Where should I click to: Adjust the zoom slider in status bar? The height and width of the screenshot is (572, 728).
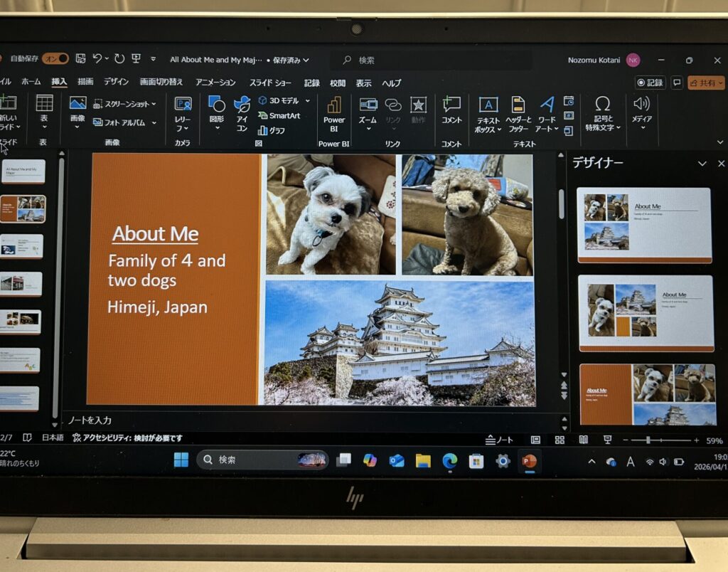[x=648, y=440]
